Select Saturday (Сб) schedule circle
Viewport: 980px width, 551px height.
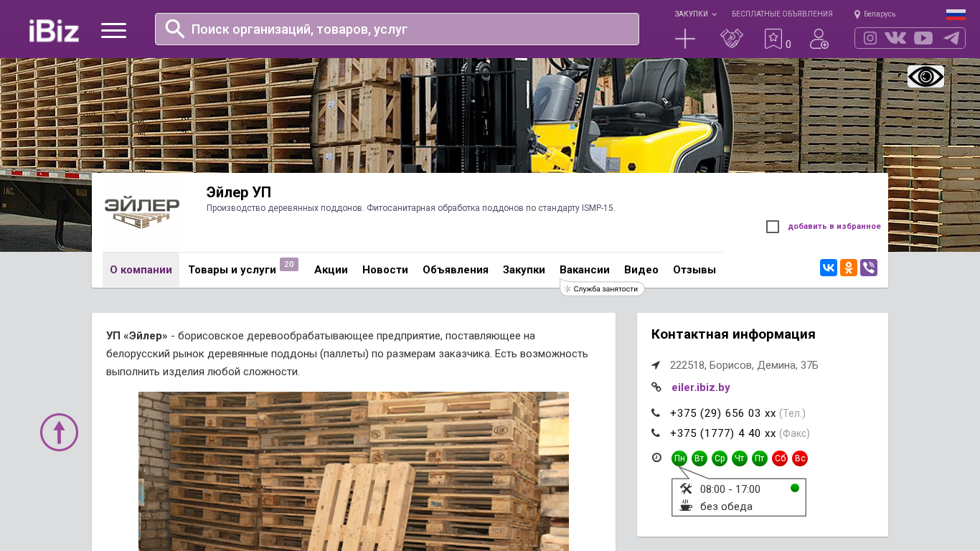780,458
